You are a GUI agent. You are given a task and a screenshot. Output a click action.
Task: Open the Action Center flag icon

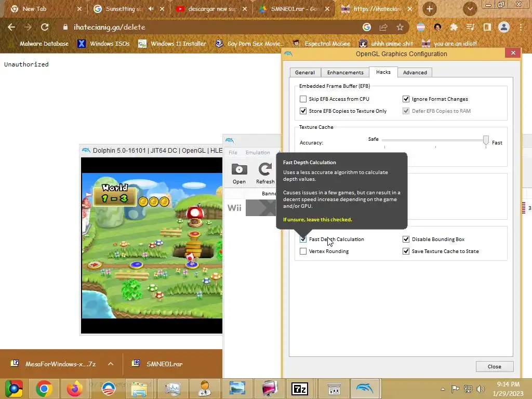455,389
